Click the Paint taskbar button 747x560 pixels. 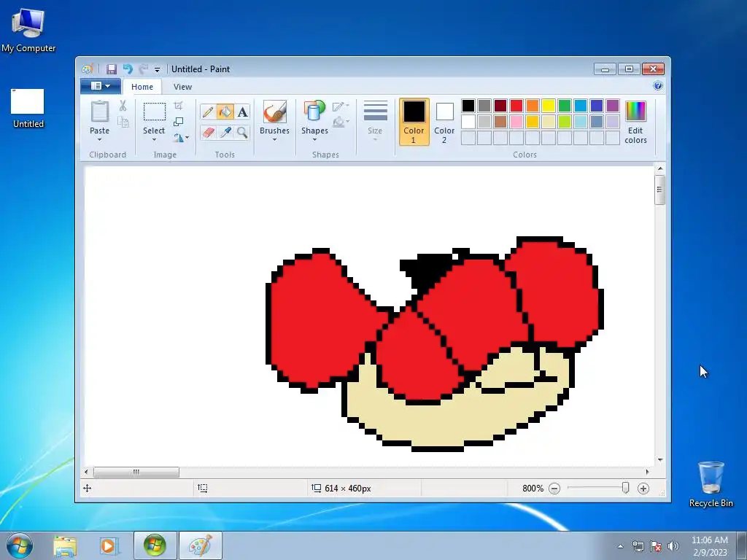coord(200,545)
